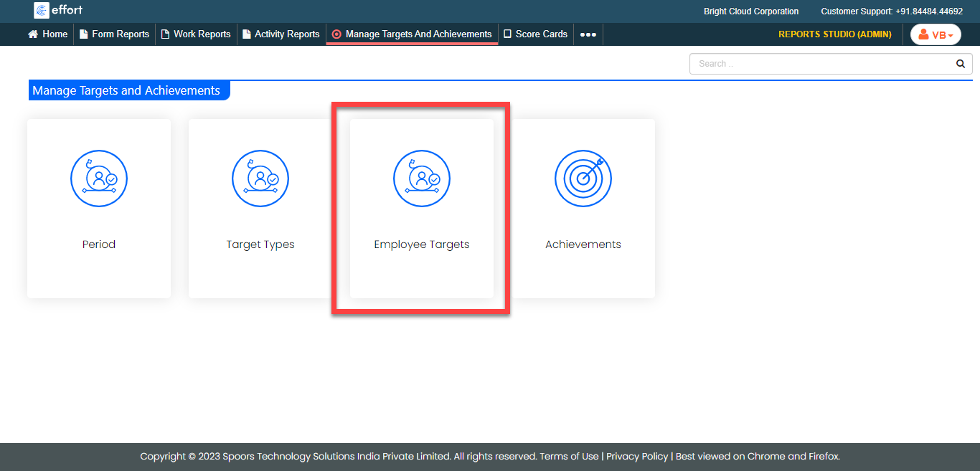Expand the VB user dropdown
The height and width of the screenshot is (471, 980).
click(936, 34)
